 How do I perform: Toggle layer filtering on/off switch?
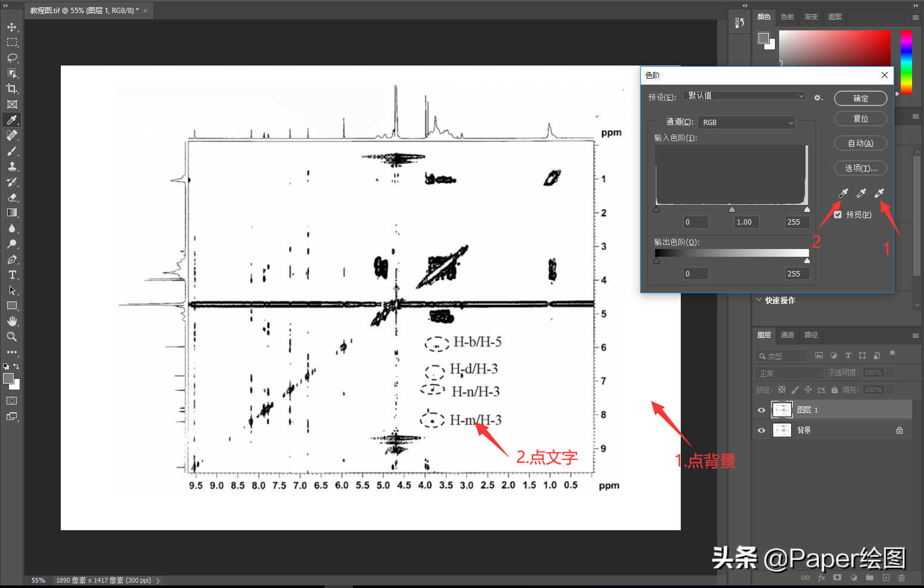(x=892, y=354)
